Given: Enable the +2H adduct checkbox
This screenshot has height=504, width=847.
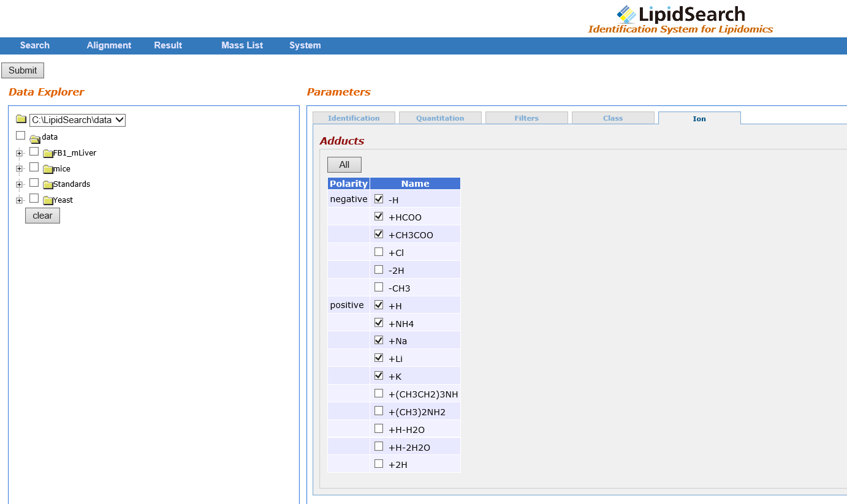Looking at the screenshot, I should (x=379, y=464).
